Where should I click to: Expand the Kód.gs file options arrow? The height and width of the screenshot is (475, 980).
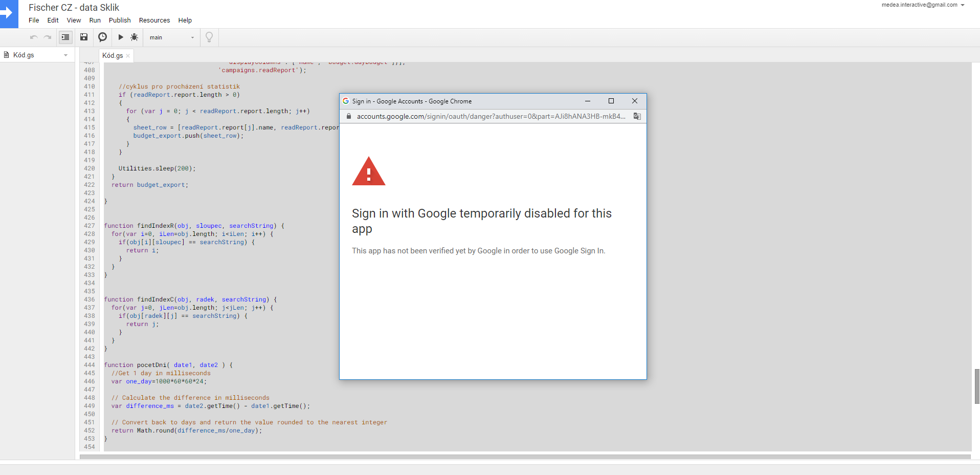[65, 55]
